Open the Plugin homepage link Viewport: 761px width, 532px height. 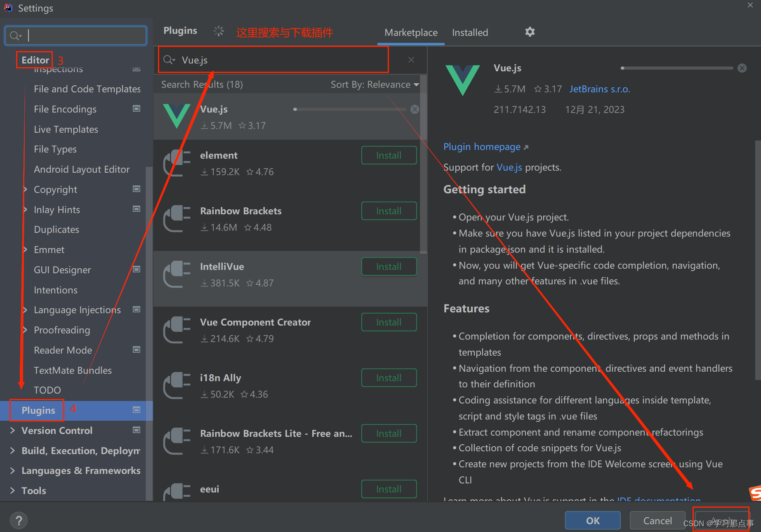(485, 147)
